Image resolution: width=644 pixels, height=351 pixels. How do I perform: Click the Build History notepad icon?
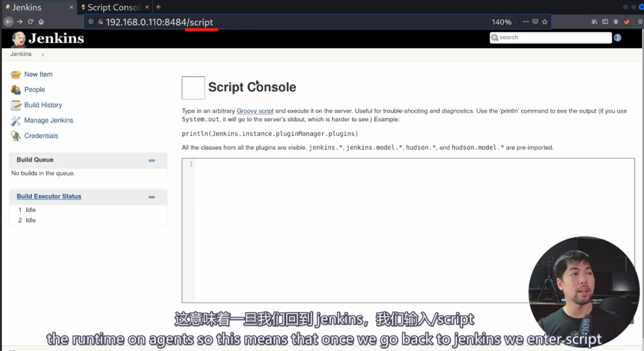tap(16, 105)
